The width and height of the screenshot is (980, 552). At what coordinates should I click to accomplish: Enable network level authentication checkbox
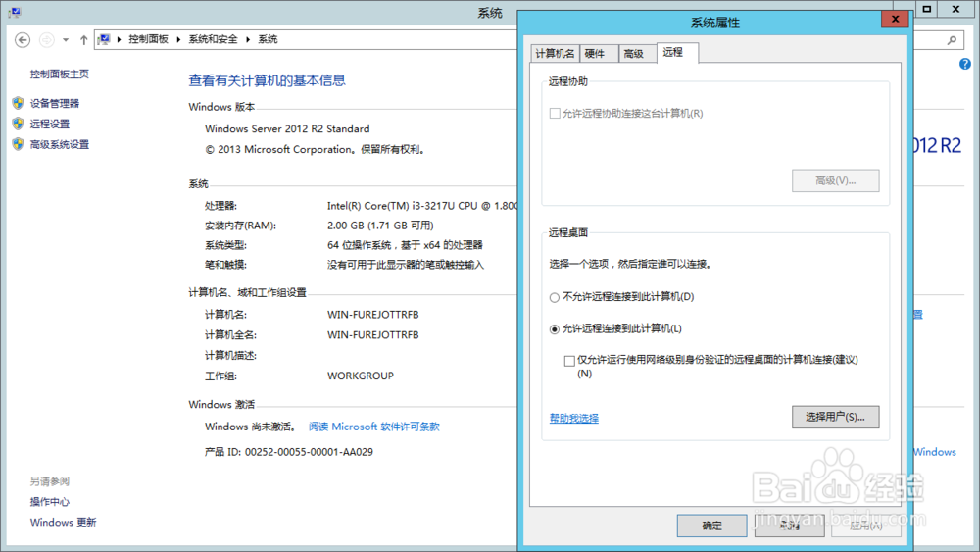[x=569, y=361]
